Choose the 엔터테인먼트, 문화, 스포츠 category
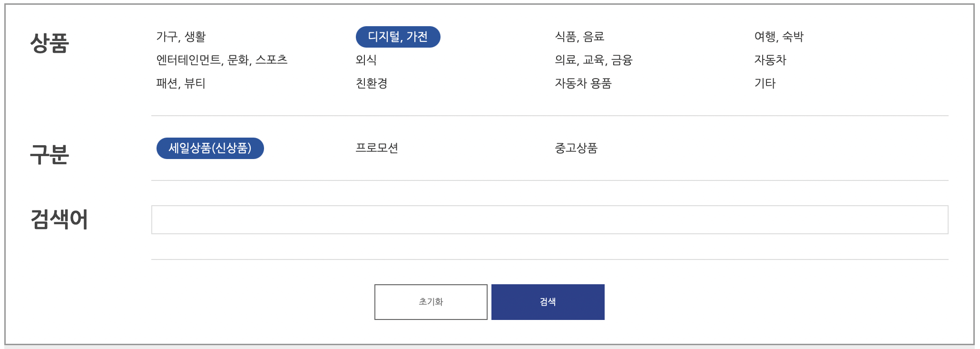 tap(222, 60)
